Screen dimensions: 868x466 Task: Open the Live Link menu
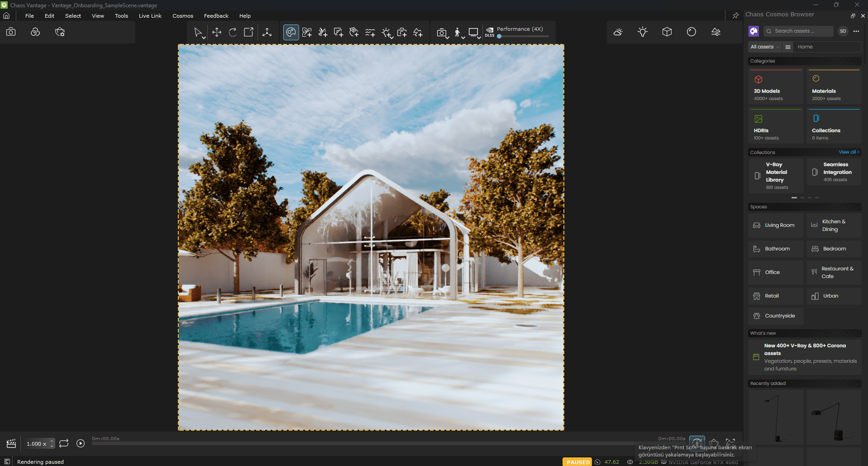point(150,16)
